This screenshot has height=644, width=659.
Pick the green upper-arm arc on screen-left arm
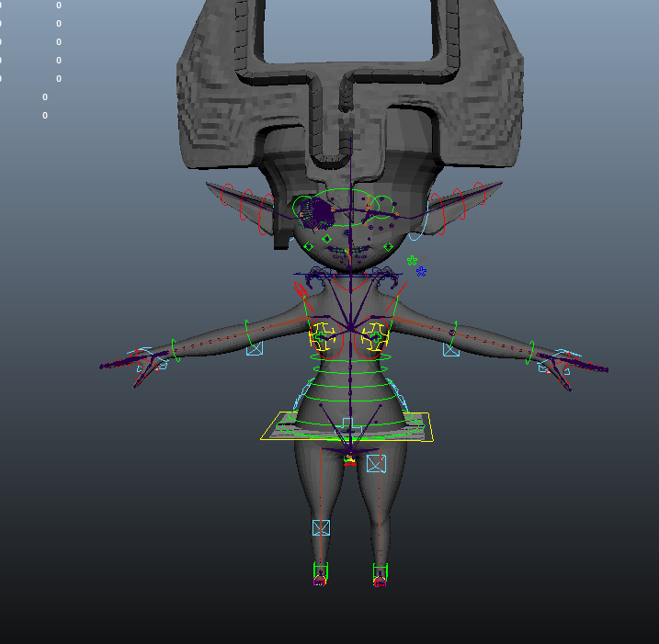pos(247,333)
